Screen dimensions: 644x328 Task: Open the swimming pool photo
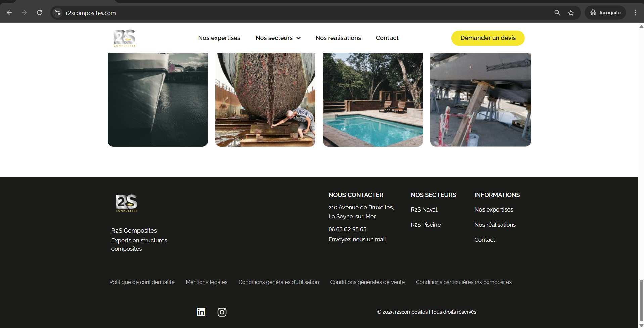[373, 100]
